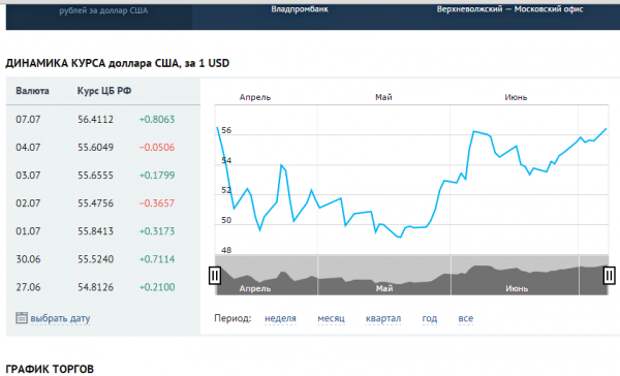Click the change value '+0.8063'
This screenshot has width=620, height=376.
click(157, 119)
